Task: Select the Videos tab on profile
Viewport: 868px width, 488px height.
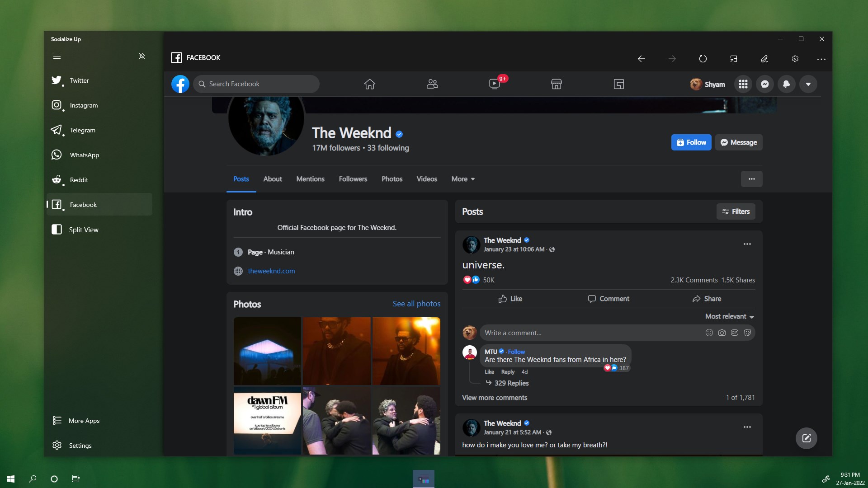Action: click(x=426, y=179)
